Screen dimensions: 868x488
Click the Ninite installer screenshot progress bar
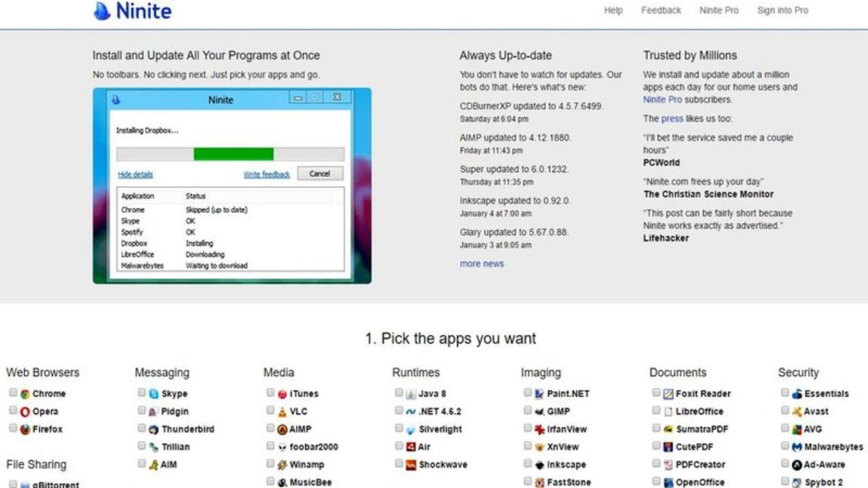[x=231, y=154]
